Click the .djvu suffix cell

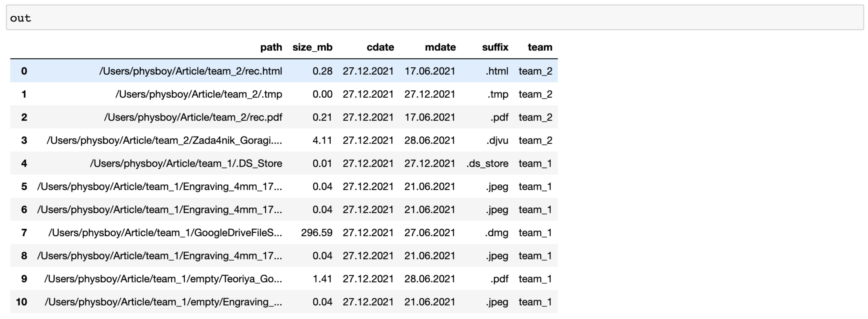[497, 140]
